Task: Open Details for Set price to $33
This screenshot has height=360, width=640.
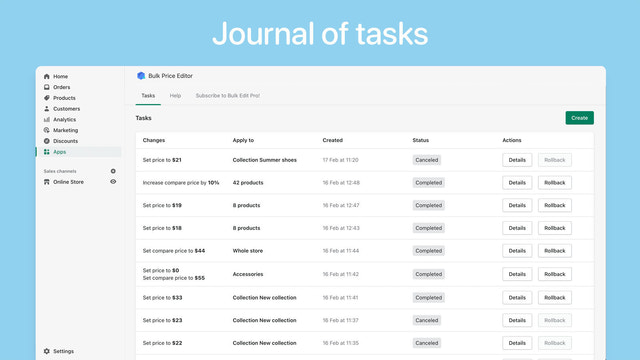Action: pyautogui.click(x=517, y=298)
